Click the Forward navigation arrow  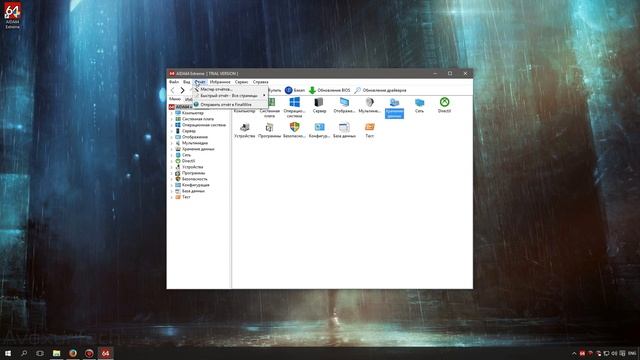tap(182, 90)
